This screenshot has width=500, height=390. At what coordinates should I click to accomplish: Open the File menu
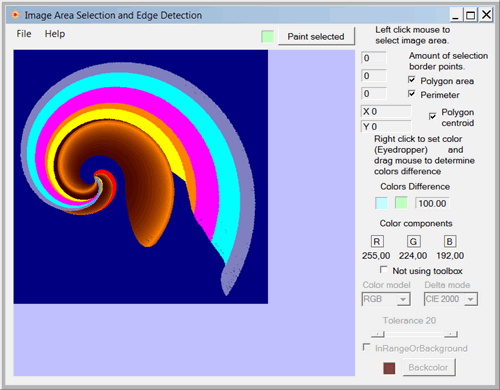pyautogui.click(x=24, y=34)
